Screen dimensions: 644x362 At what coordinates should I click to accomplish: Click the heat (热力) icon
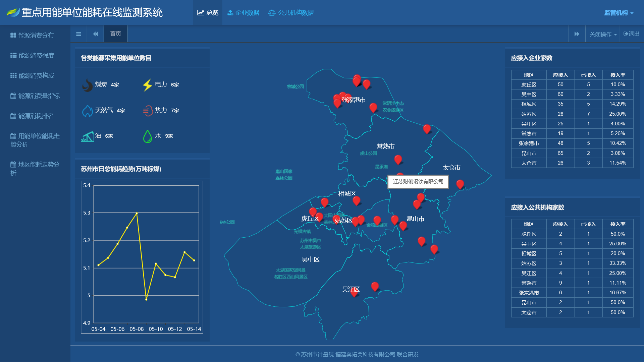point(148,111)
